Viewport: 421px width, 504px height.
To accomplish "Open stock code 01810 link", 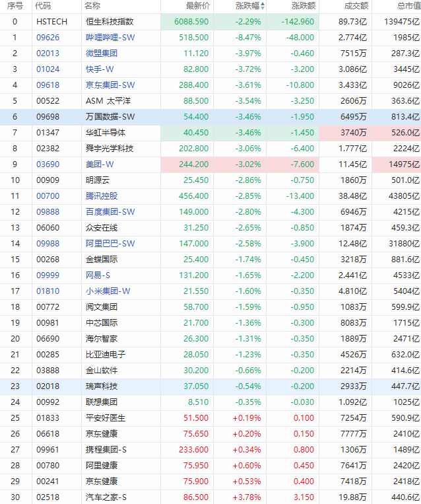I will point(48,291).
